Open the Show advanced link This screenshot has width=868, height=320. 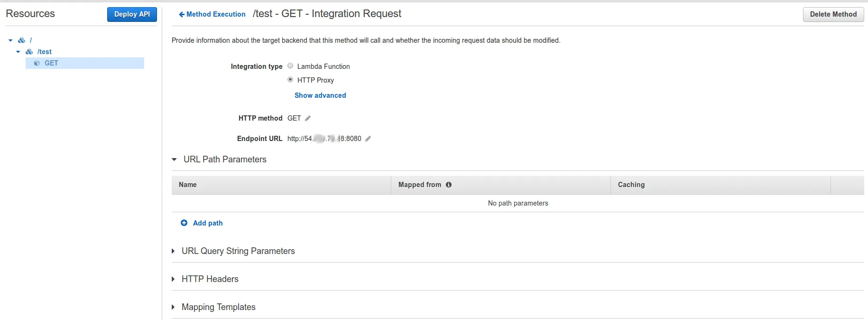click(x=320, y=95)
